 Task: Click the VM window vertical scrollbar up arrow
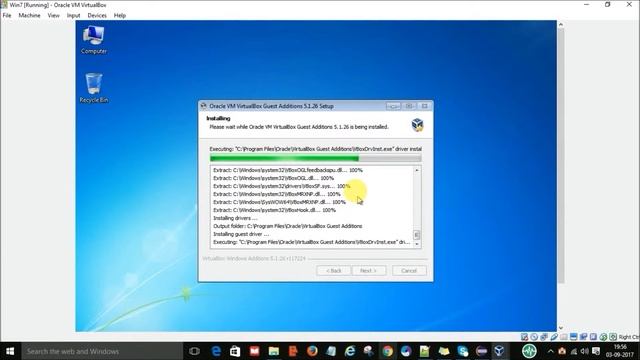pyautogui.click(x=560, y=24)
